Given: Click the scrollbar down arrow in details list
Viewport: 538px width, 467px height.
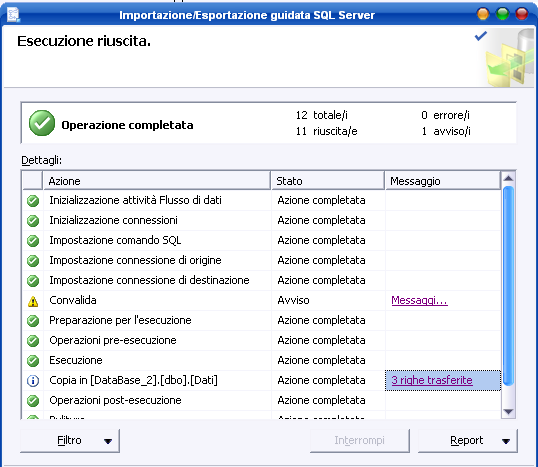Looking at the screenshot, I should click(x=508, y=411).
